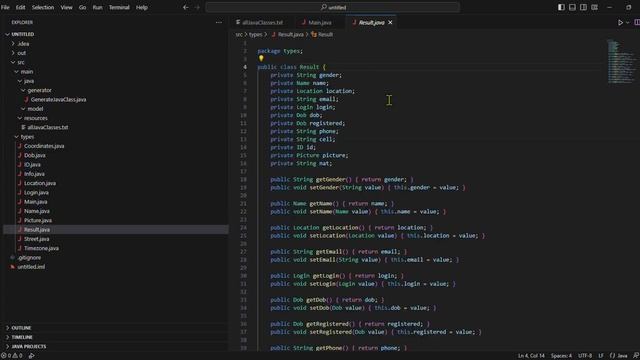Click the Spaces: 4 indentation status entry

(561, 356)
